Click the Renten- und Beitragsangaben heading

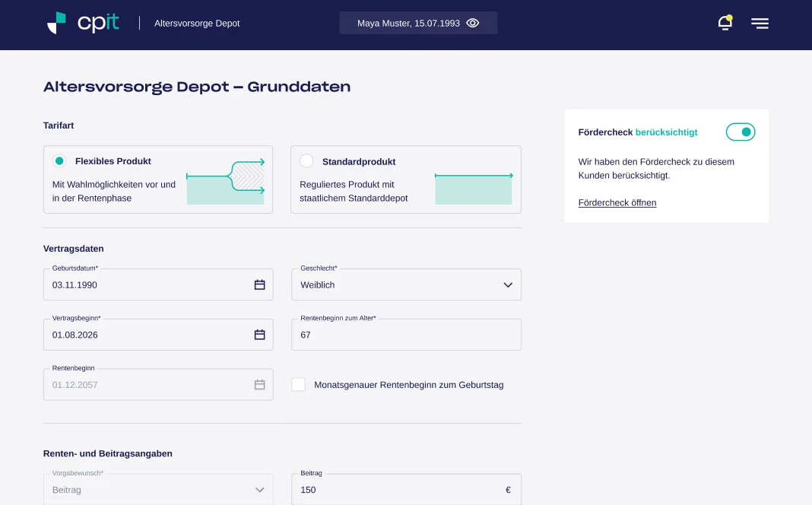(108, 453)
